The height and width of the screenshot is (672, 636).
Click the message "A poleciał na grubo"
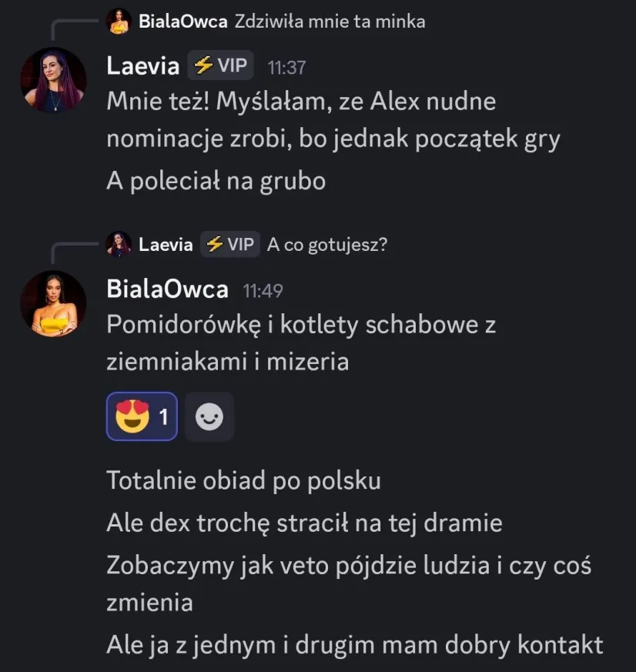(x=216, y=181)
